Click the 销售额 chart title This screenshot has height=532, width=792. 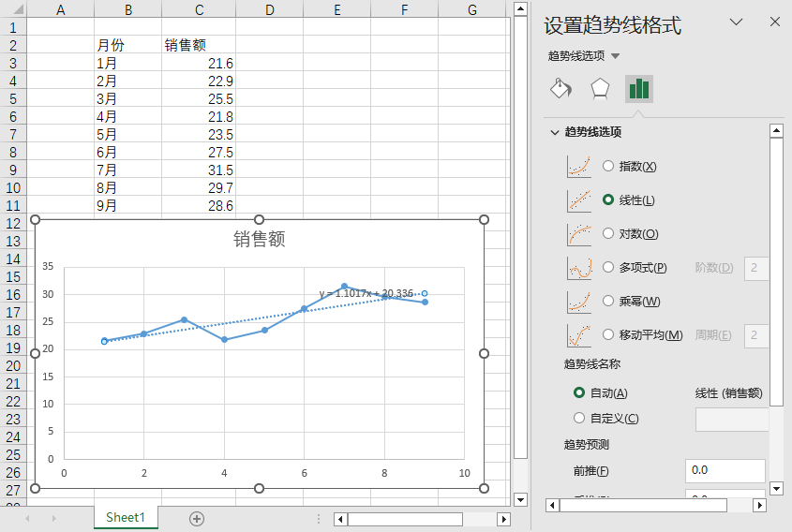(x=259, y=240)
